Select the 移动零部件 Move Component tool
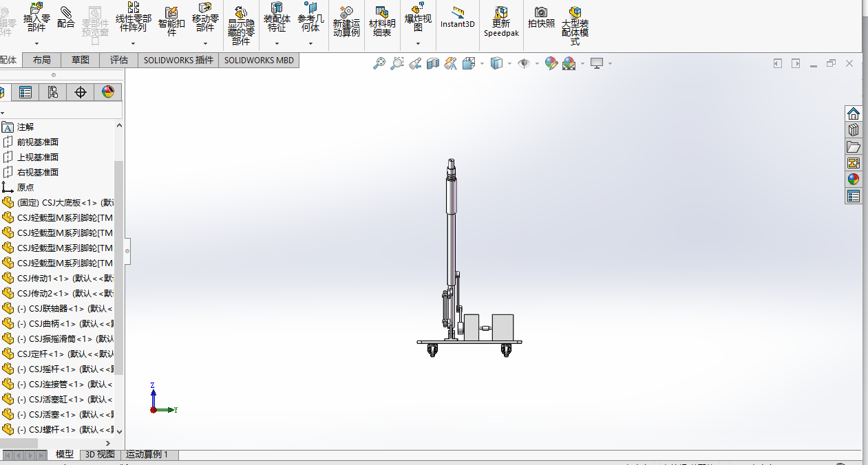Screen dimensions: 868x465 205,18
